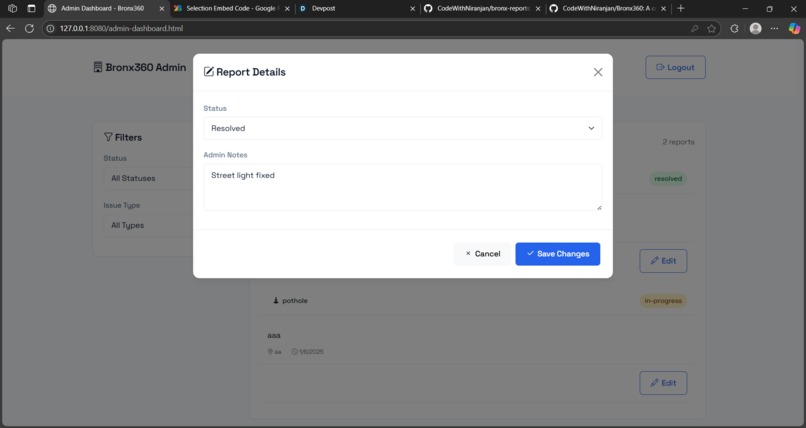Click the site information icon in address bar

[x=50, y=28]
